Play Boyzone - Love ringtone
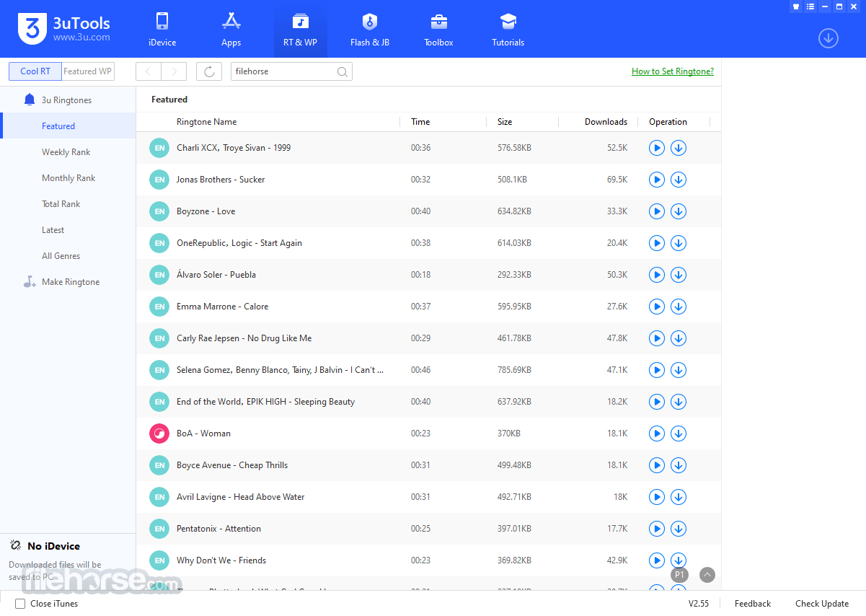866x616 pixels. click(x=656, y=211)
